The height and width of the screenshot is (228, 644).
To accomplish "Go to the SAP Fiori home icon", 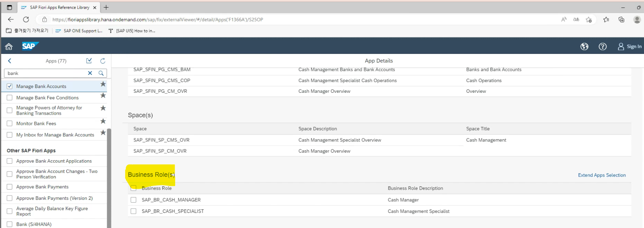I will click(9, 47).
